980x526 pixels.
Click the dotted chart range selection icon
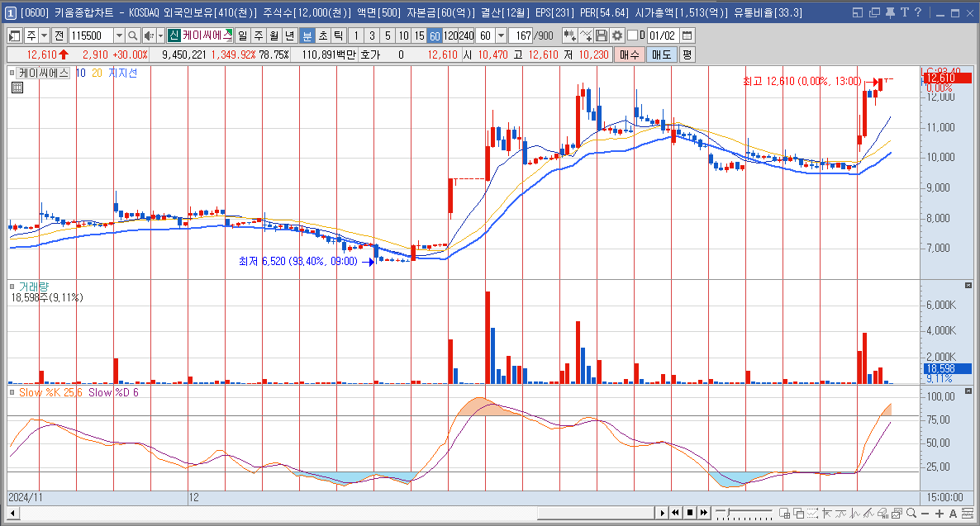click(x=812, y=513)
